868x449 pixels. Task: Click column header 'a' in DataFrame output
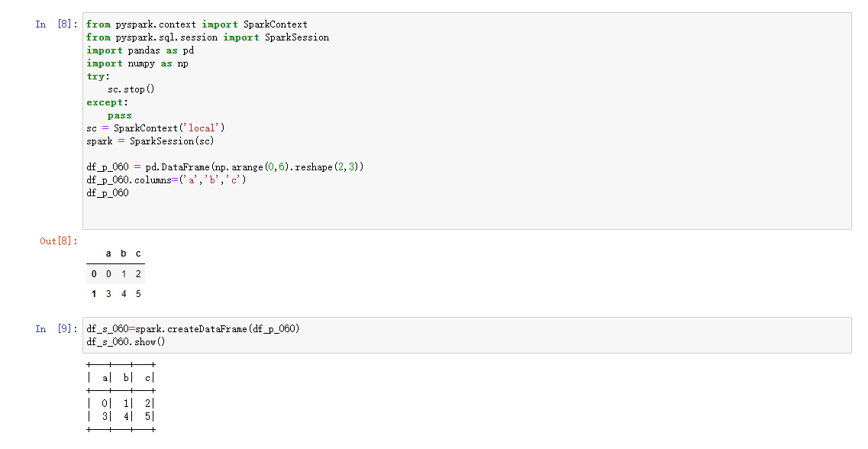(x=108, y=254)
